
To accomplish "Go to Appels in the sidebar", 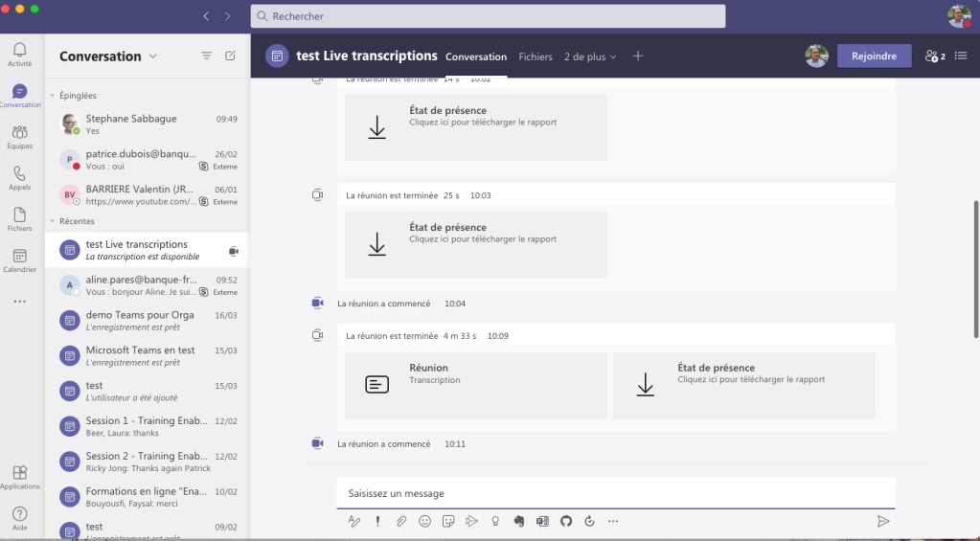I will pos(19,178).
